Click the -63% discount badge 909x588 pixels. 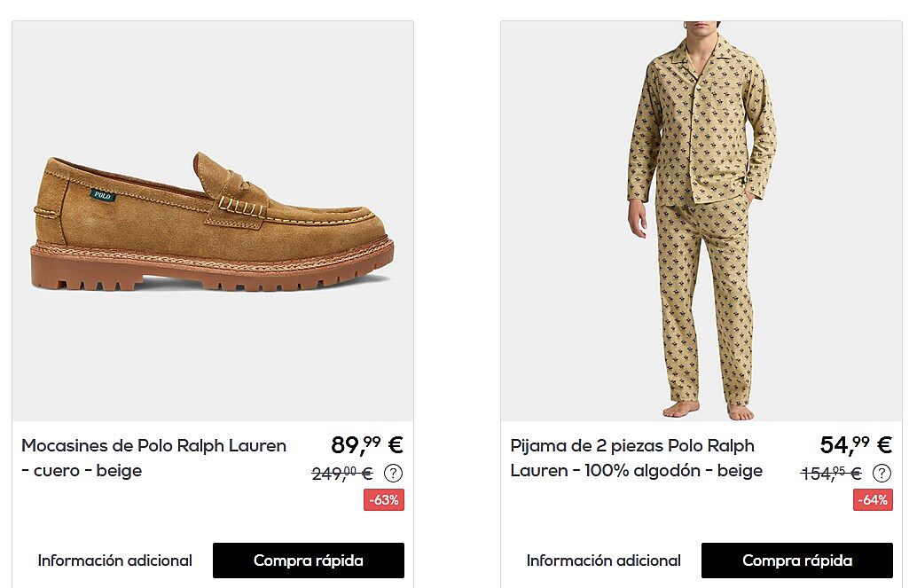(x=384, y=500)
